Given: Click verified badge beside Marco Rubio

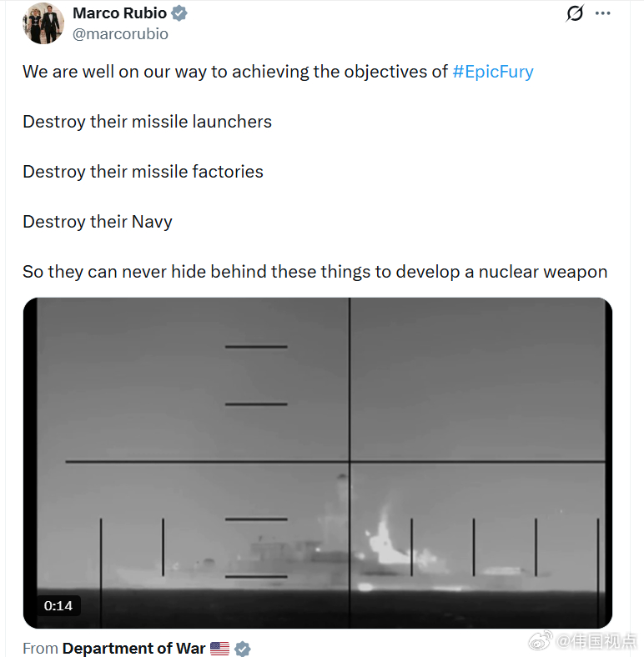Looking at the screenshot, I should point(179,13).
